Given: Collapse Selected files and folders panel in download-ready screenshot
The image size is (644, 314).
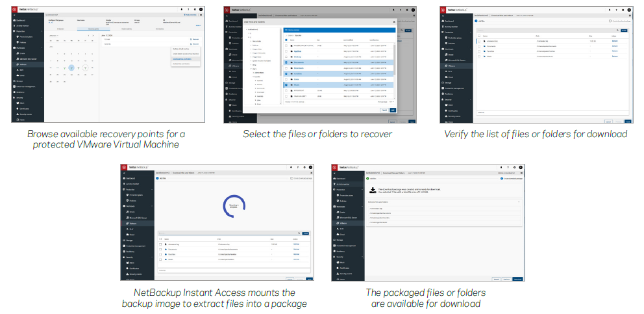Looking at the screenshot, I should click(519, 202).
